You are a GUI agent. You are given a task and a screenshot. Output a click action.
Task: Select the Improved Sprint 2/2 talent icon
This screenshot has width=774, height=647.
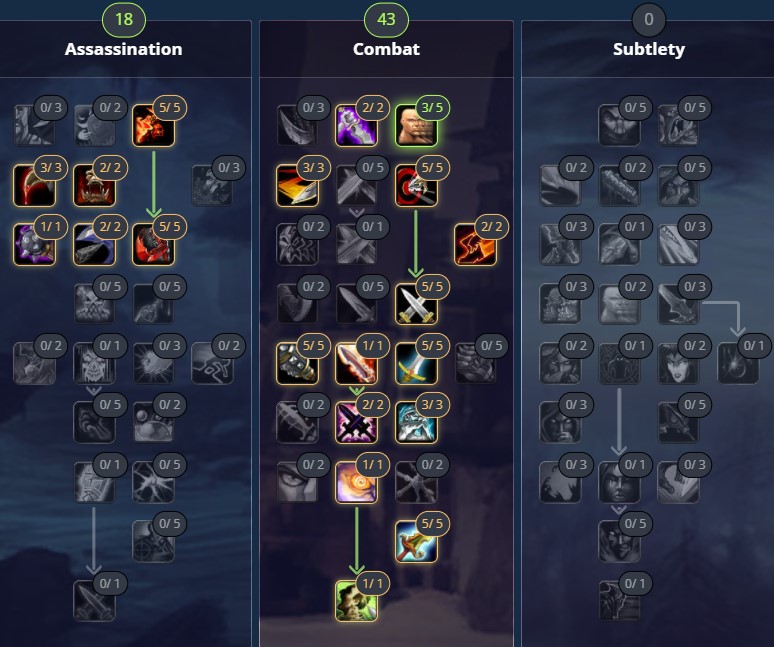pyautogui.click(x=475, y=244)
